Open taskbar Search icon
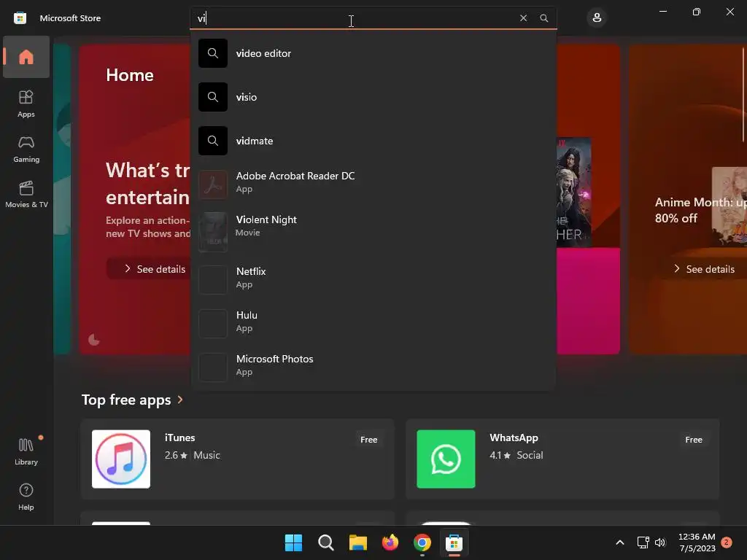This screenshot has width=747, height=560. tap(326, 542)
